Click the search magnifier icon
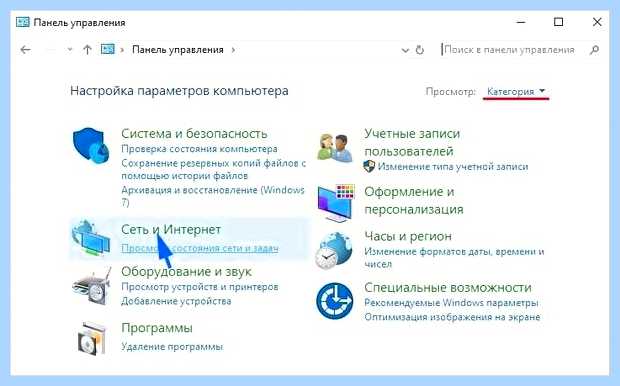The height and width of the screenshot is (386, 620). (594, 50)
